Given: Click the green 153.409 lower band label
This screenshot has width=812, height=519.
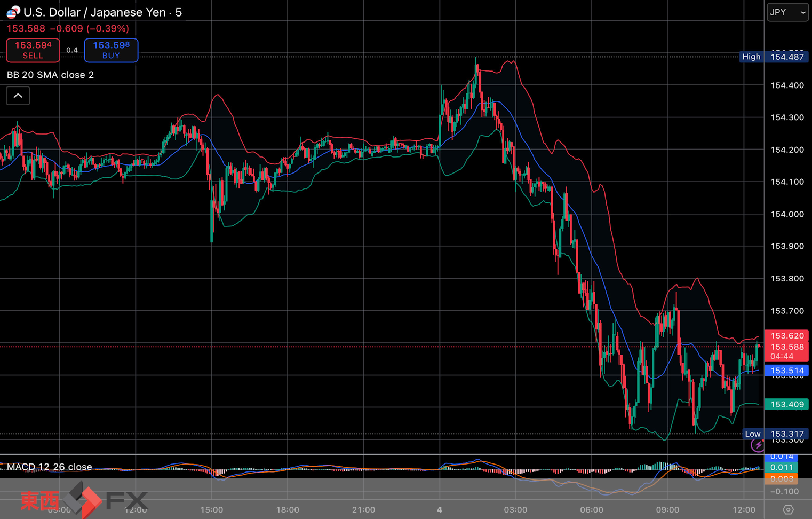Looking at the screenshot, I should click(x=787, y=404).
